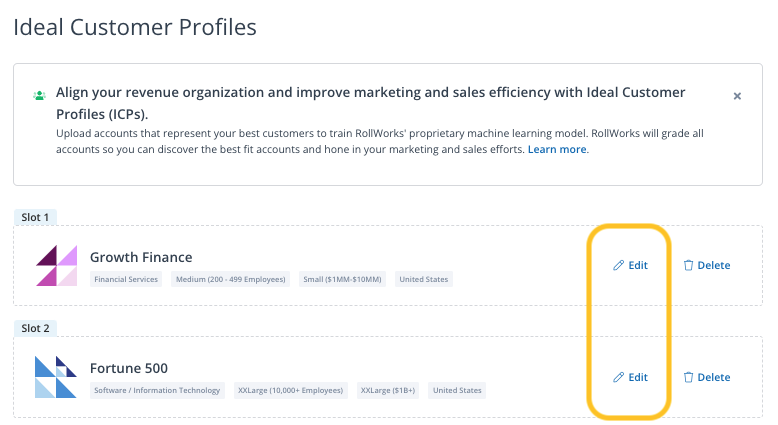Click the Software / Information Technology tag

pyautogui.click(x=157, y=390)
